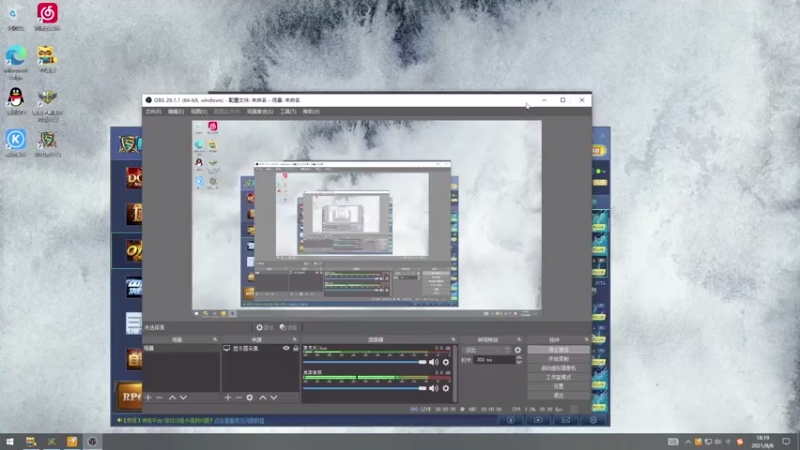800x450 pixels.
Task: Open the 视图(V) menu
Action: (x=199, y=112)
